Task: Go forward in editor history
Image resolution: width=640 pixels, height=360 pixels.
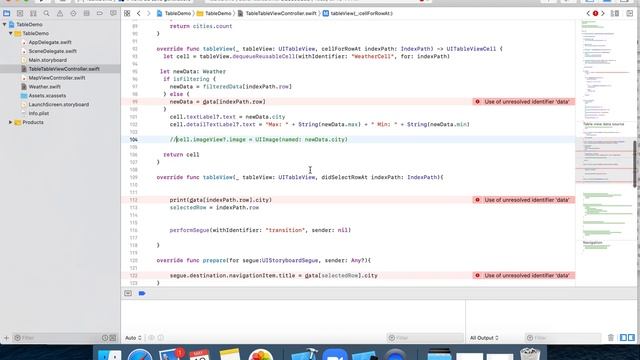Action: click(149, 13)
